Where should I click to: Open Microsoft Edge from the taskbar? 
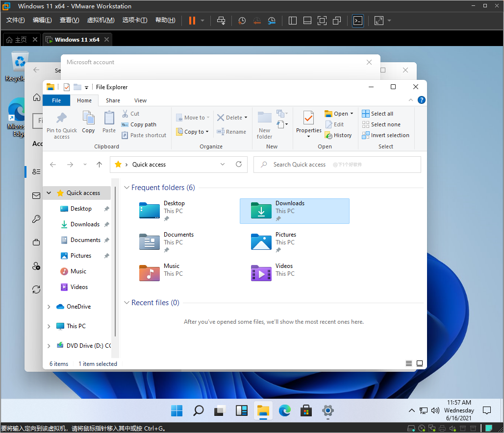285,411
